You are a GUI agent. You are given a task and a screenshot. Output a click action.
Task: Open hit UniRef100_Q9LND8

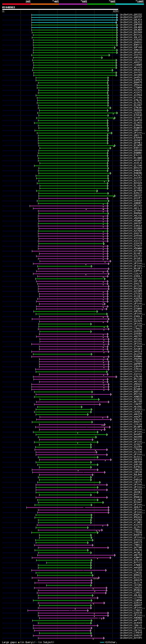[131, 27]
